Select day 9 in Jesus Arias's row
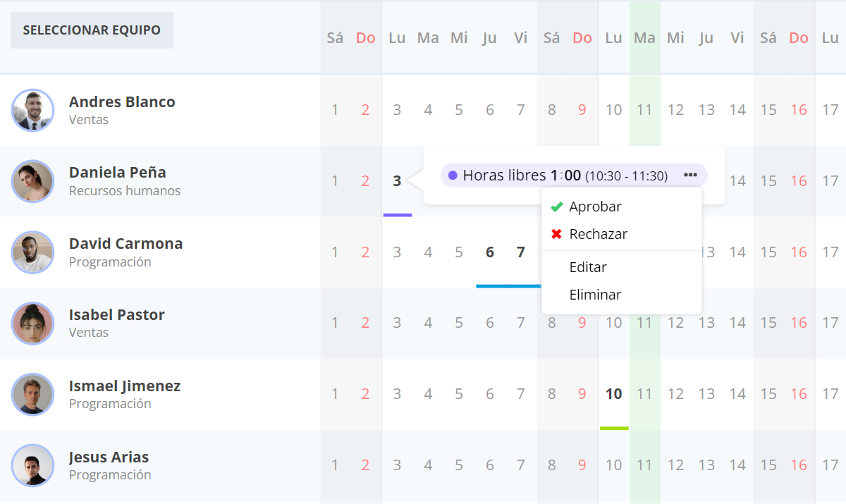 coord(582,465)
